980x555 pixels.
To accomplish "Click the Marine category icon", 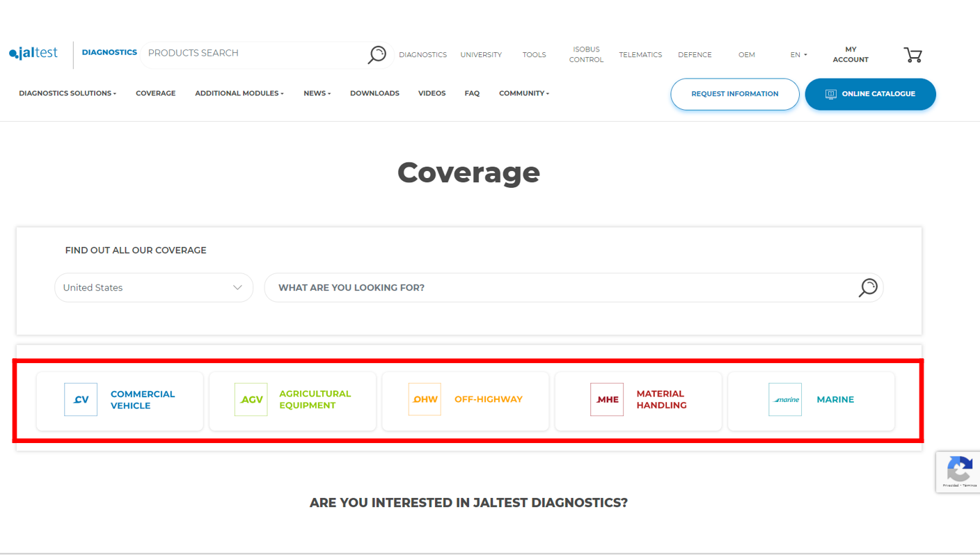I will tap(785, 399).
